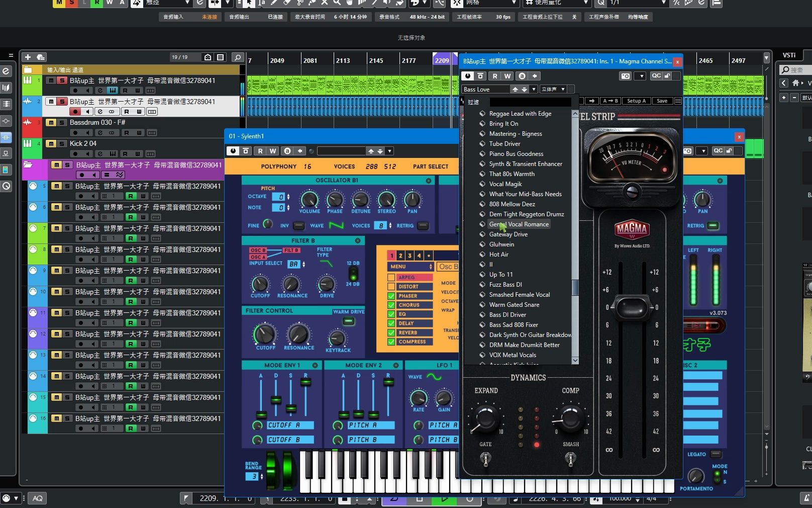The width and height of the screenshot is (812, 508).
Task: Mute the Bassdrum 030 - F# track
Action: 51,122
